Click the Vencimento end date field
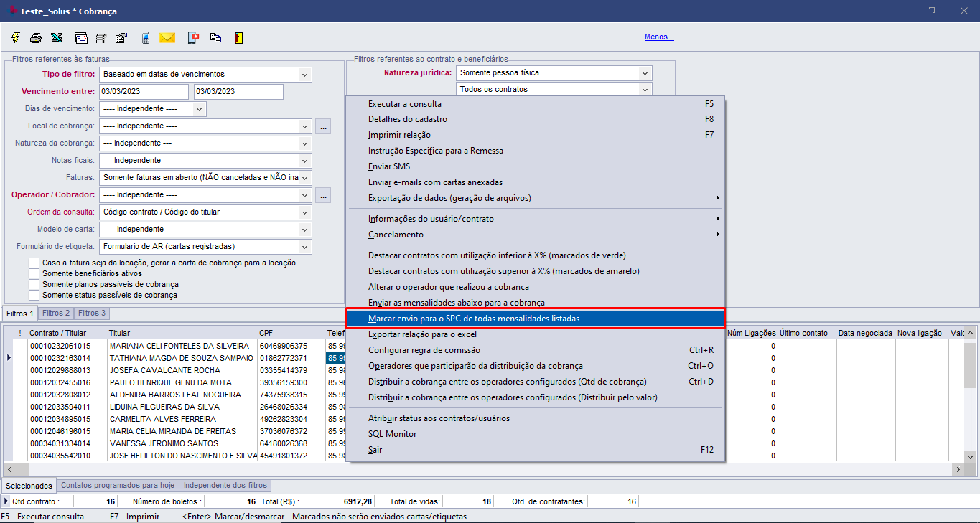The height and width of the screenshot is (523, 980). coord(238,92)
